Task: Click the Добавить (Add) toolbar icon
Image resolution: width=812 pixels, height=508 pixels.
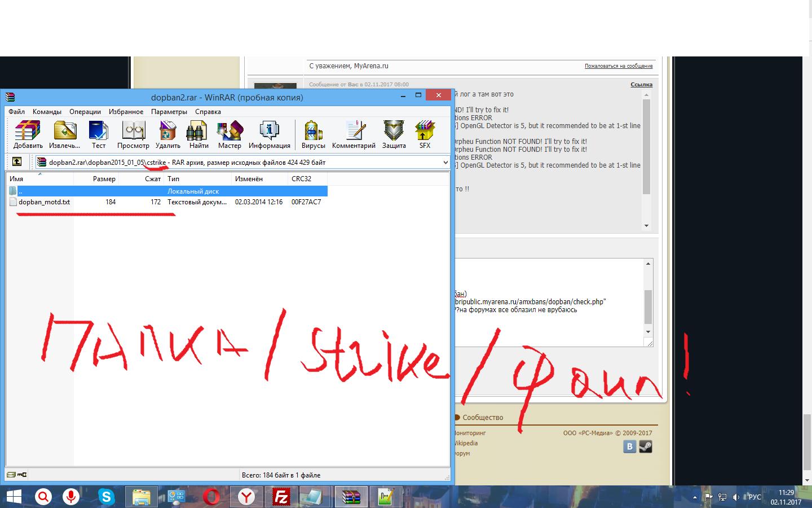Action: coord(28,134)
